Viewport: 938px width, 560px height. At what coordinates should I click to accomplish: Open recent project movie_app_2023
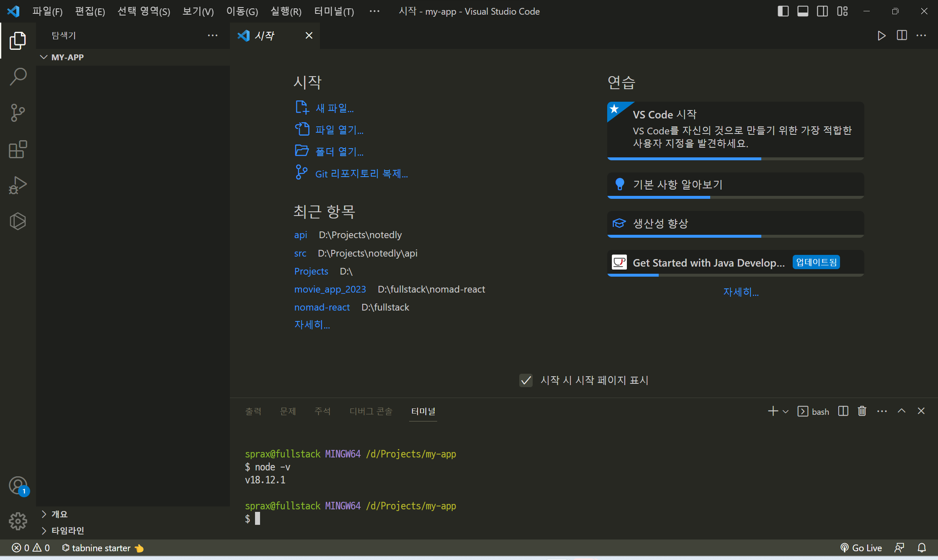[330, 289]
